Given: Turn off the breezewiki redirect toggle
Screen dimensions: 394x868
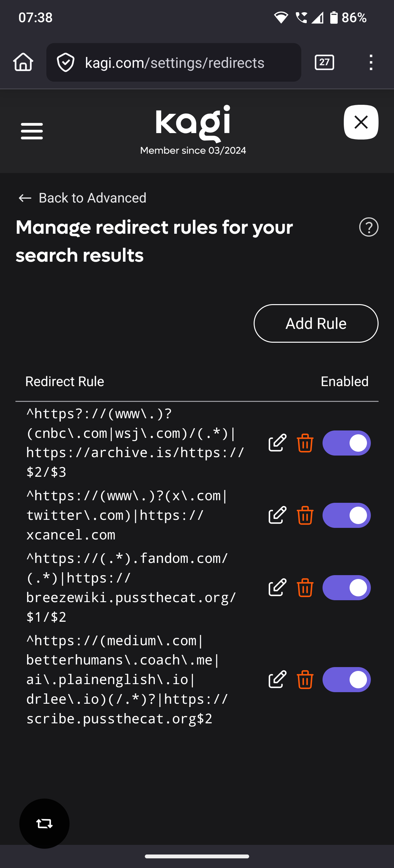Looking at the screenshot, I should tap(346, 587).
